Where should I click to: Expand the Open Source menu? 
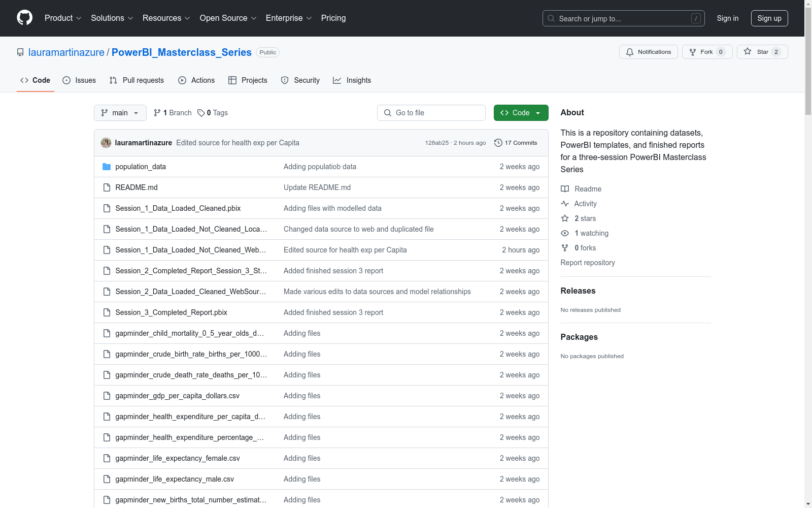tap(228, 18)
